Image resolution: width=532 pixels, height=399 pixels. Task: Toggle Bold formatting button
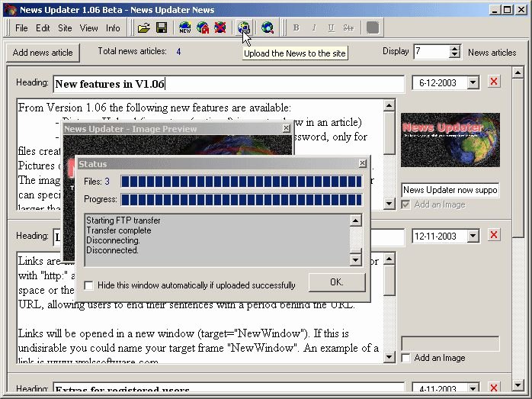coord(296,27)
